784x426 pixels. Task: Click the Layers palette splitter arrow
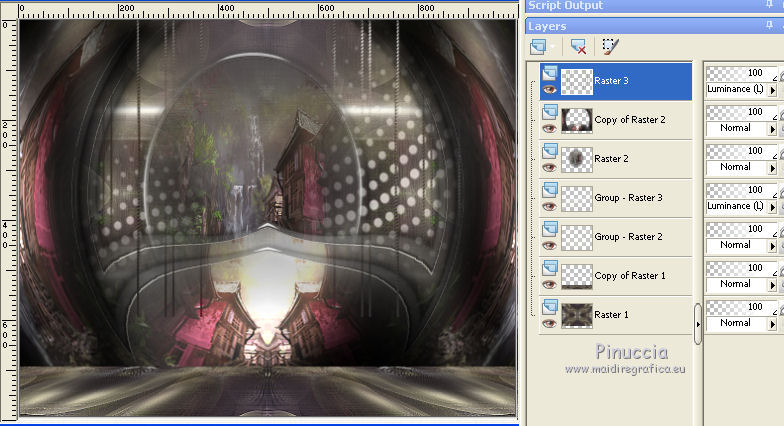(x=698, y=324)
